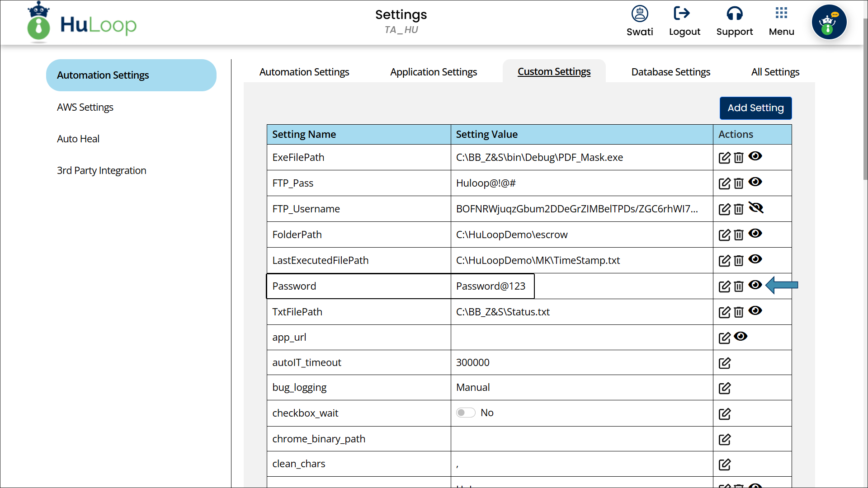
Task: Open the Swati user profile
Action: 640,21
